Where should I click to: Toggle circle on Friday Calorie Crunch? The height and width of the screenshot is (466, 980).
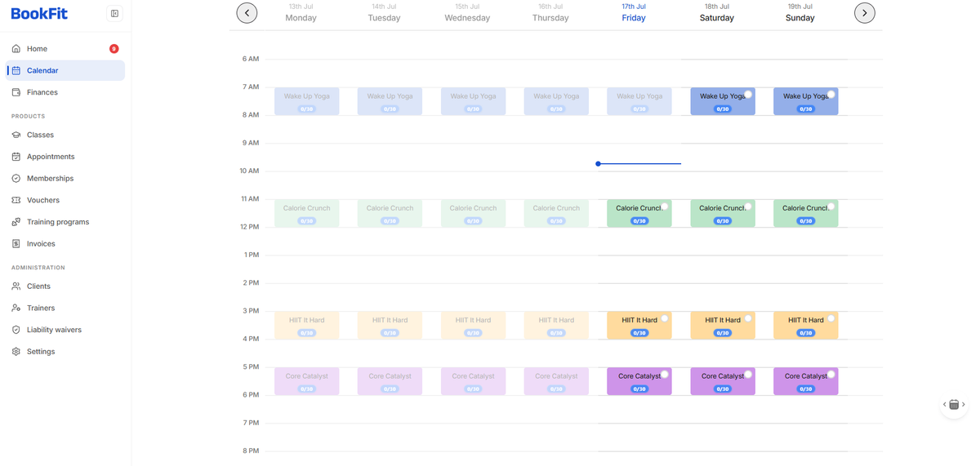pyautogui.click(x=665, y=206)
